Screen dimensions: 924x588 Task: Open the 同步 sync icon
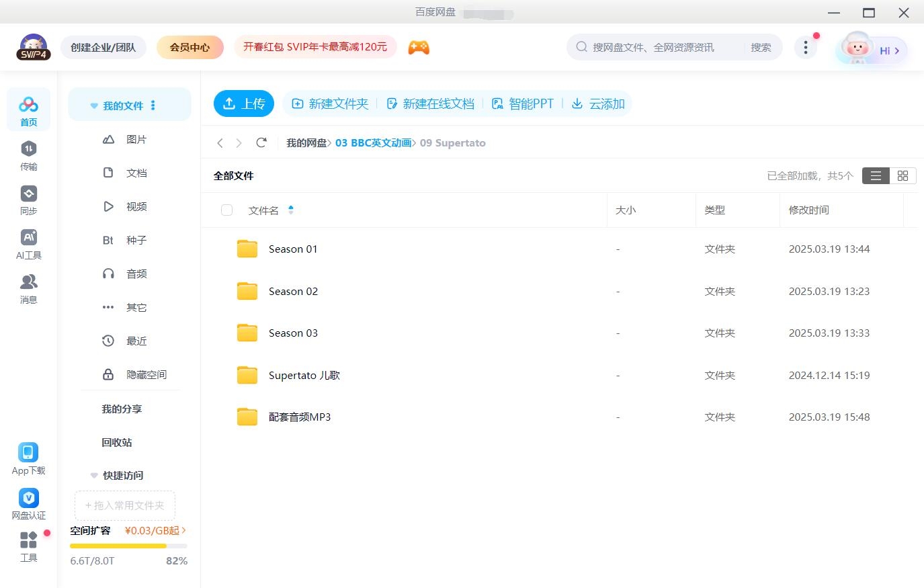click(x=28, y=200)
